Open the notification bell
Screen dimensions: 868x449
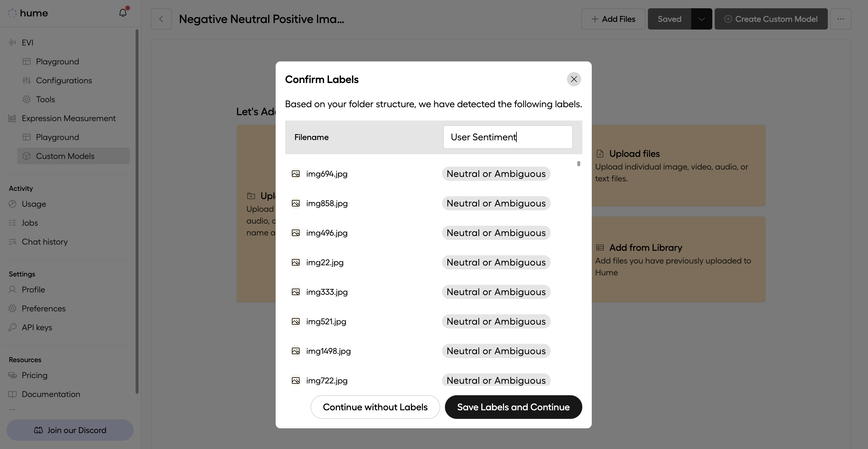click(x=123, y=12)
